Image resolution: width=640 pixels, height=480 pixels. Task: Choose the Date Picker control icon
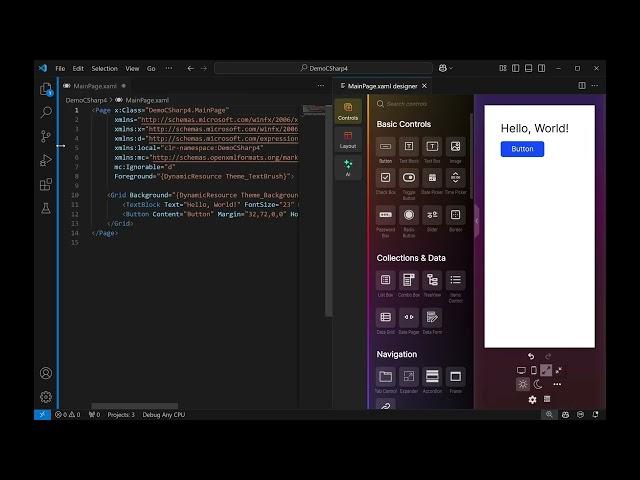tap(432, 178)
